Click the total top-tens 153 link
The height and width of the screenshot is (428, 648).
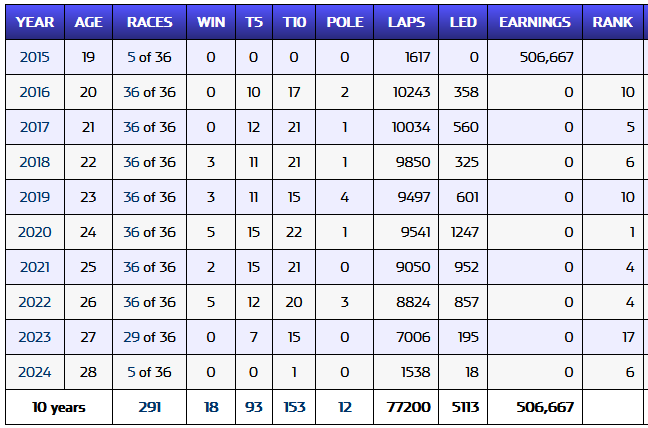(x=294, y=407)
